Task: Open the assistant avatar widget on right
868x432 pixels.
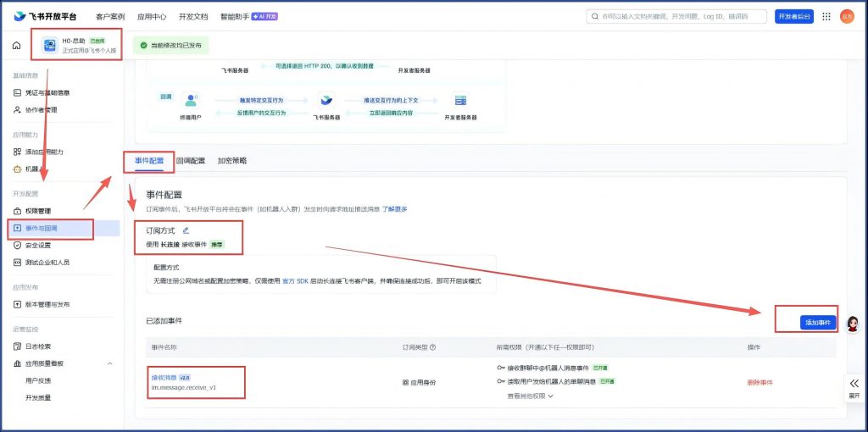Action: (853, 324)
